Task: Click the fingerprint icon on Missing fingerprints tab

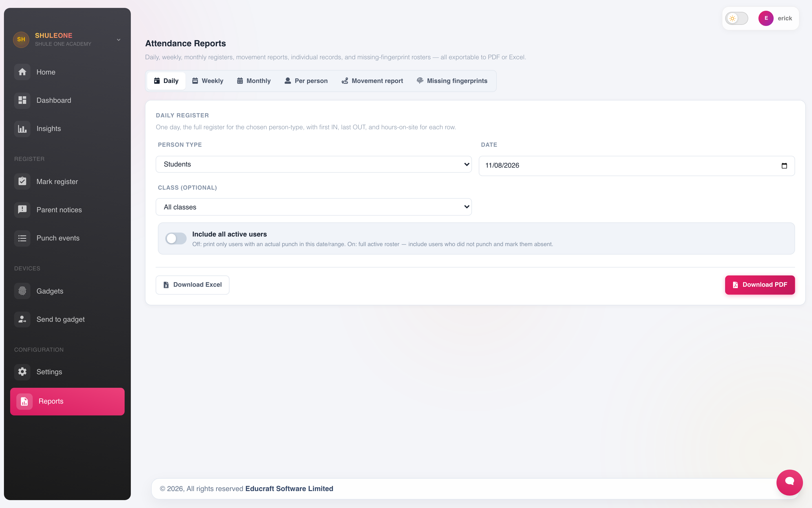Action: click(x=420, y=81)
